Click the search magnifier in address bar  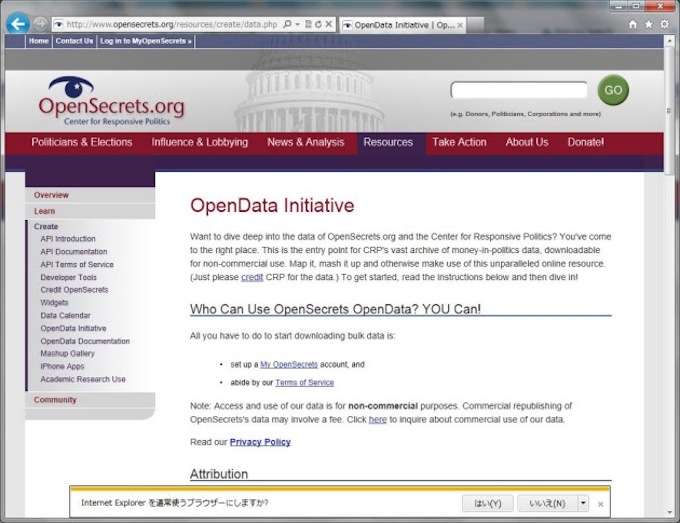(x=288, y=23)
